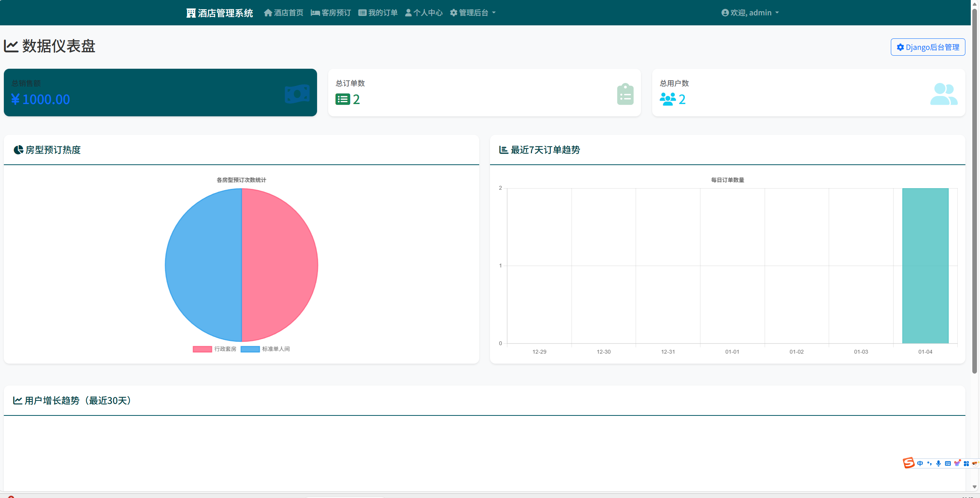Toggle the punctuation mode icon in IME bar
This screenshot has width=980, height=498.
click(929, 463)
